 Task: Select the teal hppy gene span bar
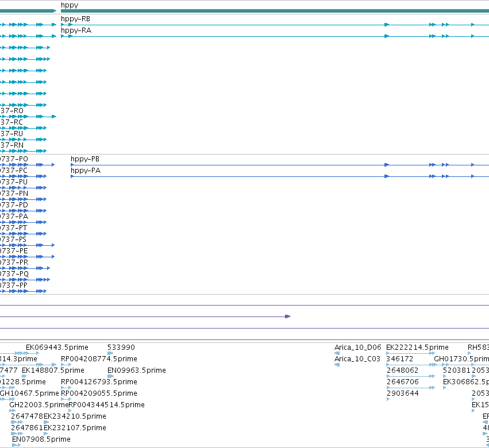(275, 11)
